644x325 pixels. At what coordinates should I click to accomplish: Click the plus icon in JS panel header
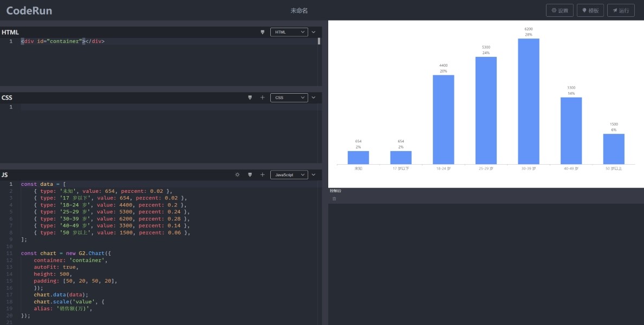coord(263,175)
